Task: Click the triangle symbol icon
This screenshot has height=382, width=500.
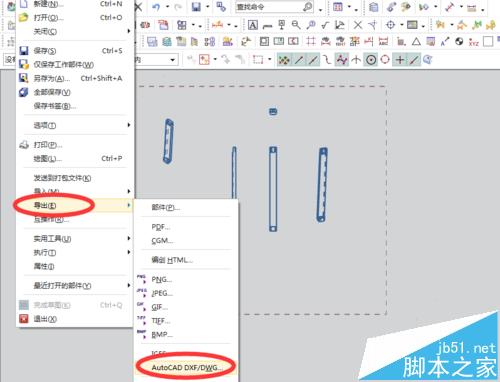Action: tap(416, 42)
